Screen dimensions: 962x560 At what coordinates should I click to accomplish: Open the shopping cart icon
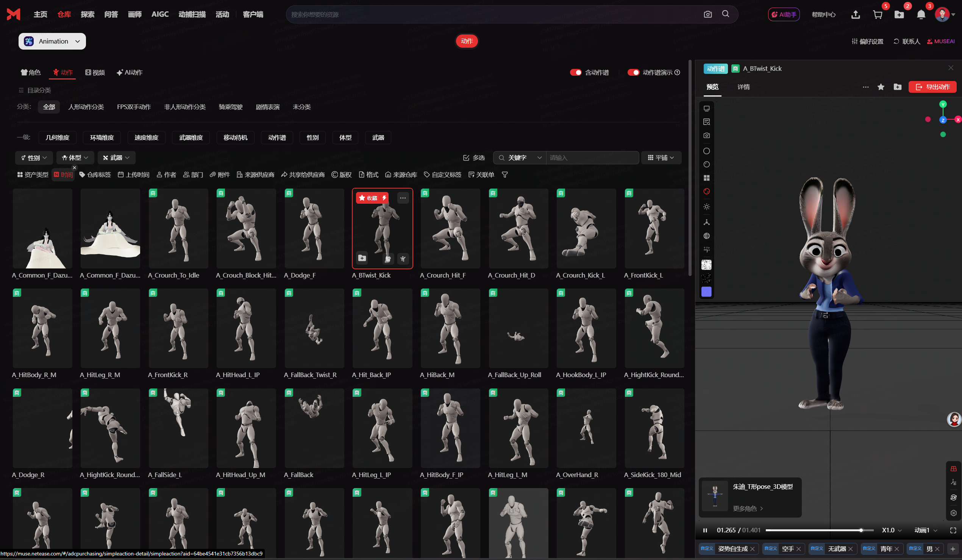click(x=877, y=14)
